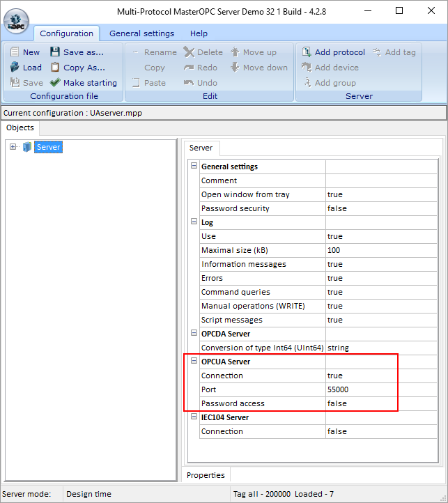Open the Help ribbon tab

[x=199, y=33]
